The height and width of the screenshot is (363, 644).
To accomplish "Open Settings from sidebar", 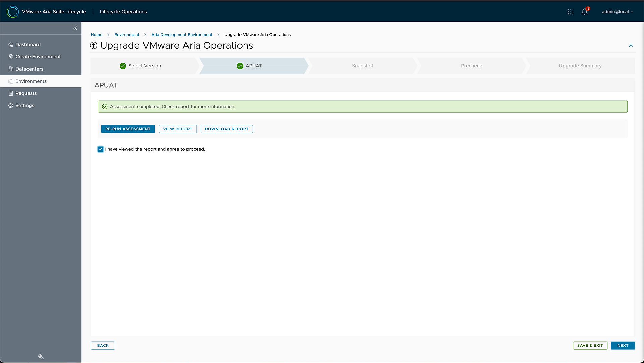I will [41, 105].
